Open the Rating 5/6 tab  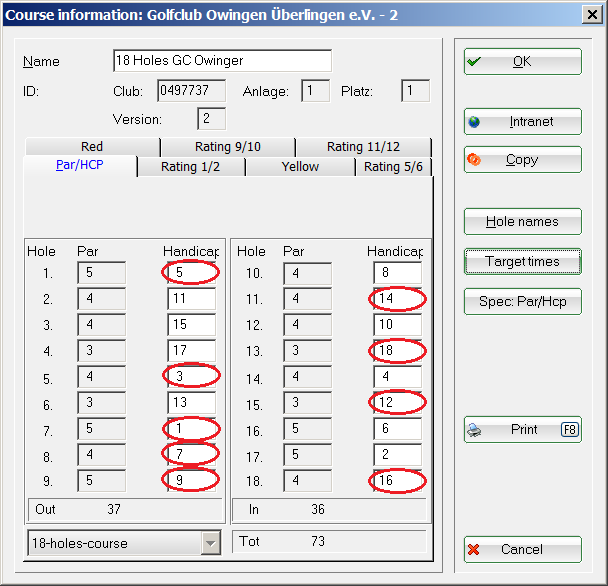393,167
